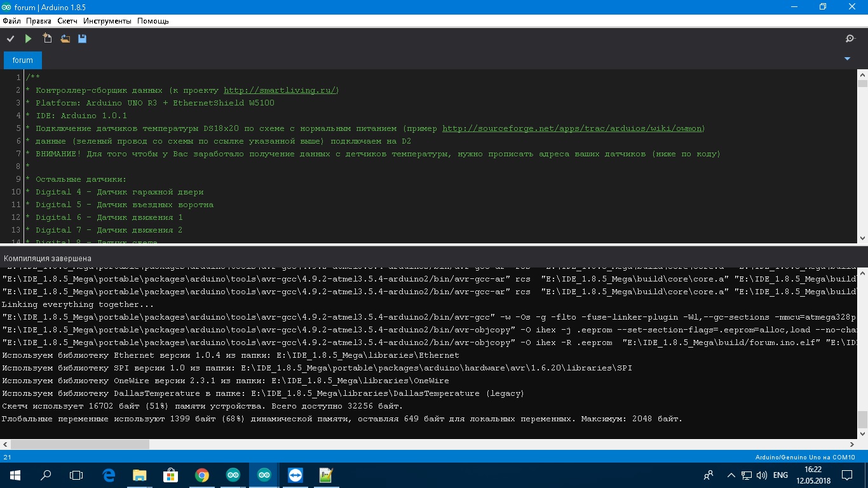This screenshot has width=868, height=488.
Task: Expand the tab options dropdown arrow
Action: [x=847, y=59]
